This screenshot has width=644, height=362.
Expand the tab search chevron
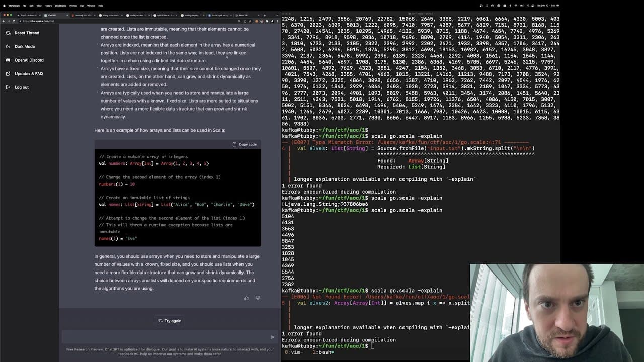coord(277,15)
